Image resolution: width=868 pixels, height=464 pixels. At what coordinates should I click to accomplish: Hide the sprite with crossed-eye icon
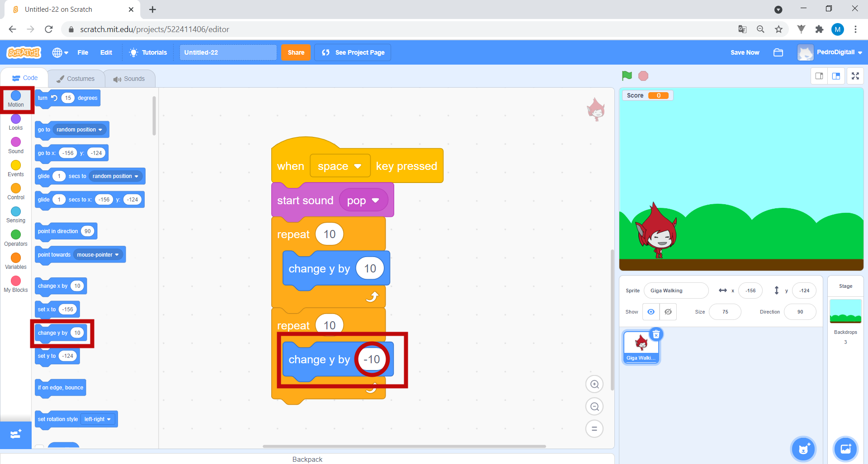coord(668,312)
